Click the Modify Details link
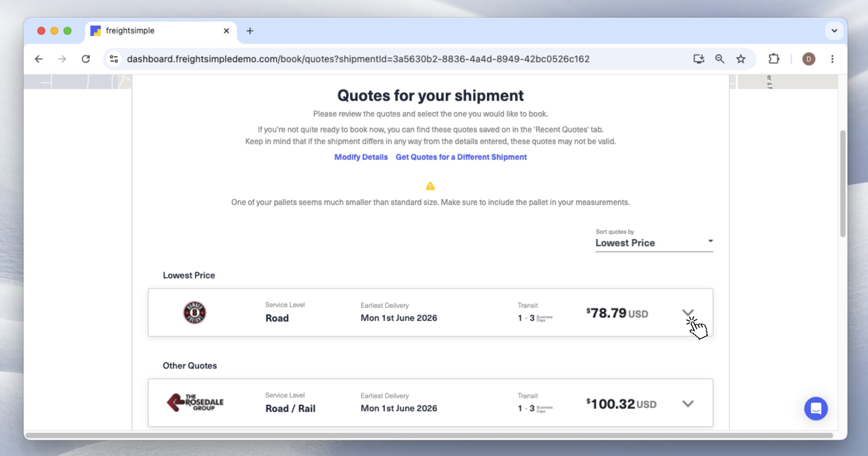This screenshot has width=868, height=456. (361, 157)
